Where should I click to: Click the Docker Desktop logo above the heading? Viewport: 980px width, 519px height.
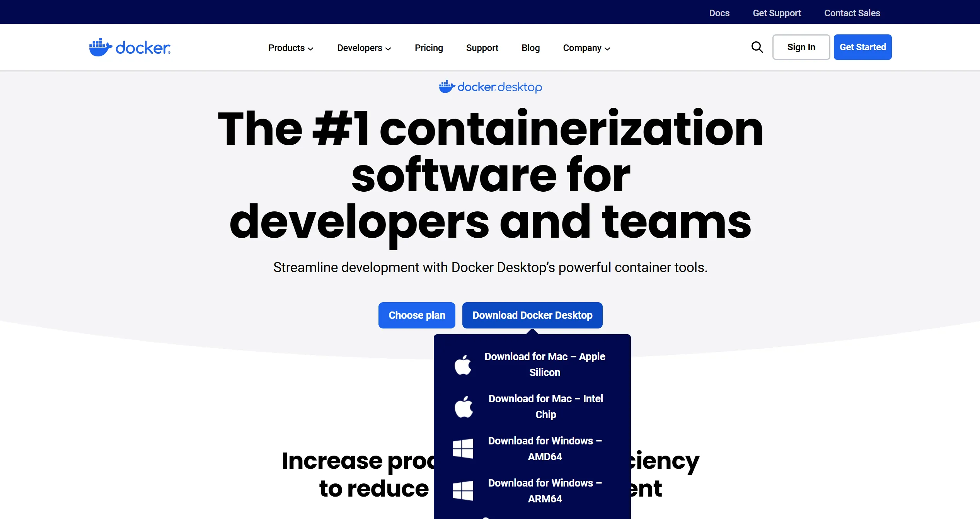(490, 87)
